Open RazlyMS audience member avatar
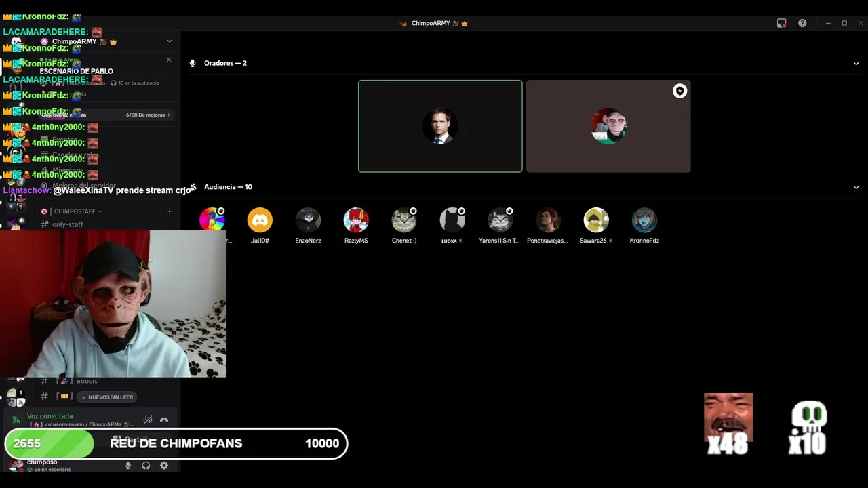 (x=356, y=220)
